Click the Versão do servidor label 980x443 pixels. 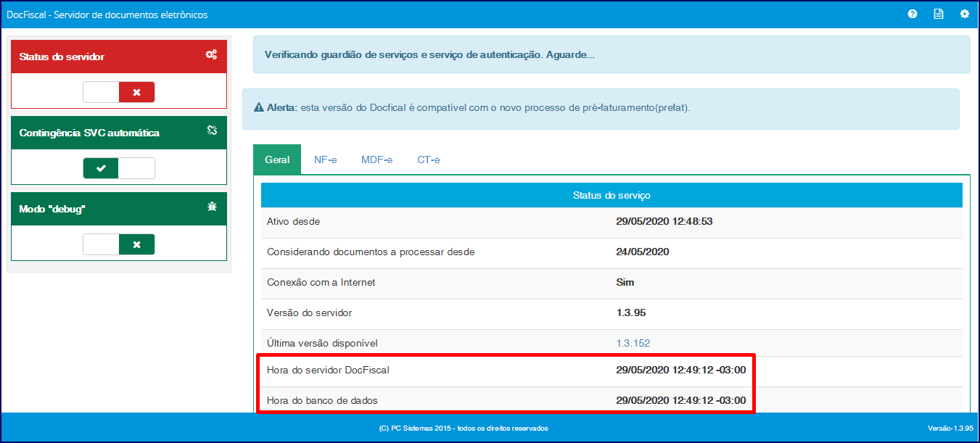(x=310, y=312)
